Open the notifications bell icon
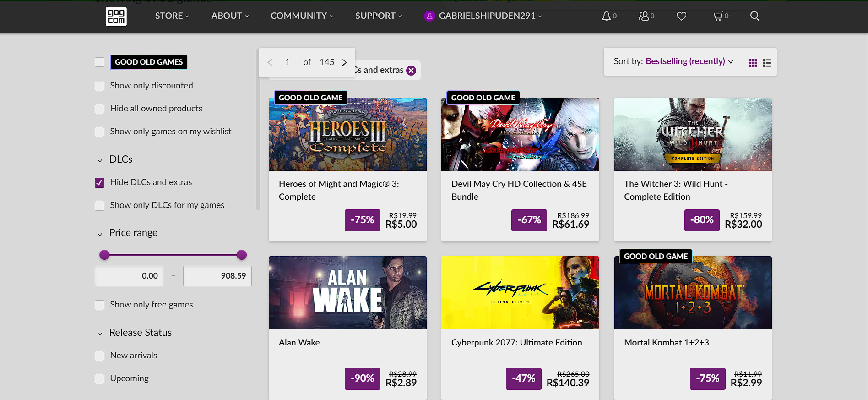The image size is (868, 400). (x=607, y=16)
